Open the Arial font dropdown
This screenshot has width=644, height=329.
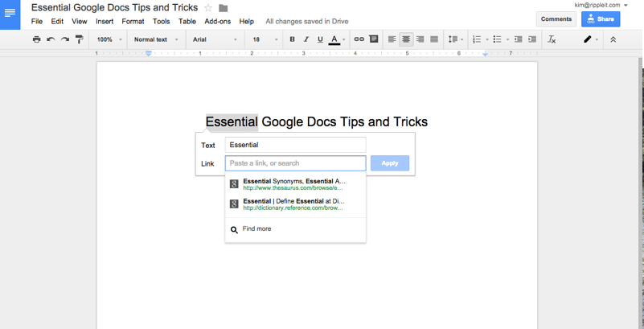215,39
